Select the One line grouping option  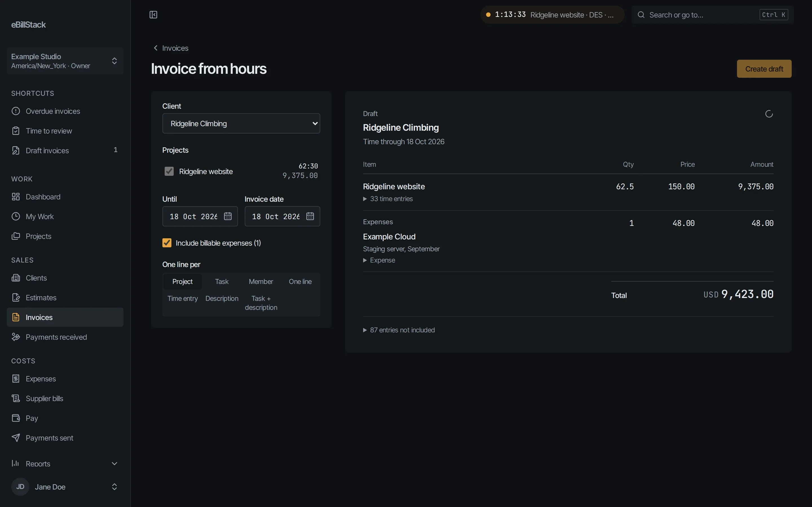click(300, 282)
